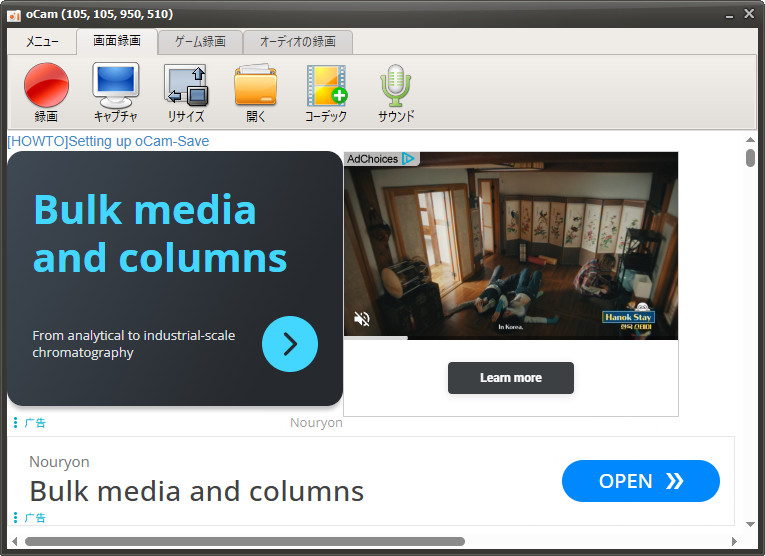Unmute the Hanok Stay video ad
This screenshot has height=556, width=765.
[362, 319]
